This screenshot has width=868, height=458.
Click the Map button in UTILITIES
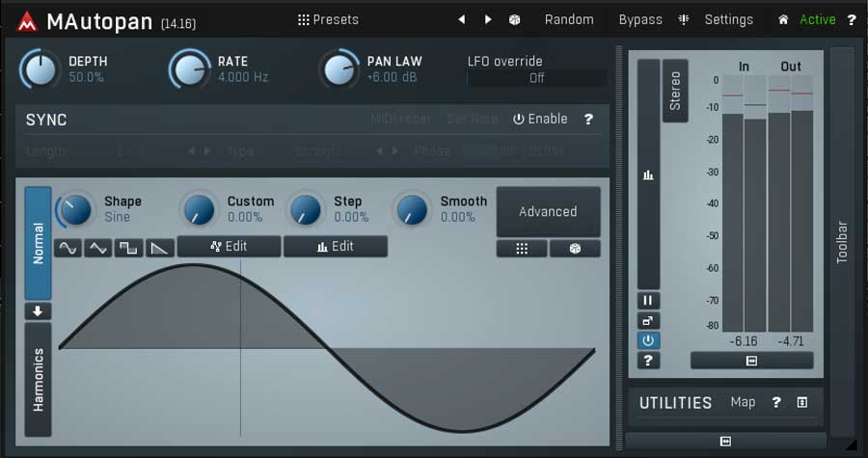pyautogui.click(x=743, y=402)
